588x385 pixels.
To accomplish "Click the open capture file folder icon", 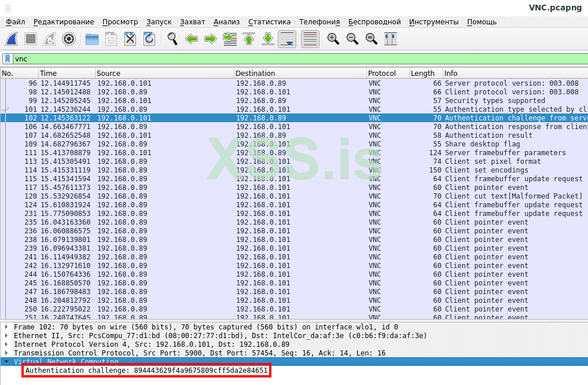I will (x=92, y=39).
